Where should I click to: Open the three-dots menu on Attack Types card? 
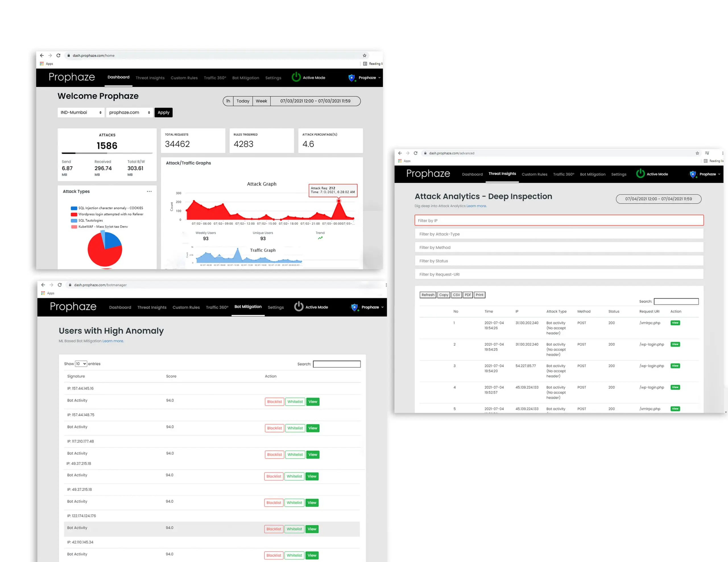pyautogui.click(x=149, y=192)
